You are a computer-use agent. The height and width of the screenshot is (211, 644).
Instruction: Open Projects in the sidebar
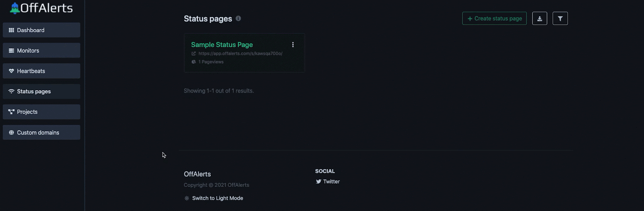point(41,112)
